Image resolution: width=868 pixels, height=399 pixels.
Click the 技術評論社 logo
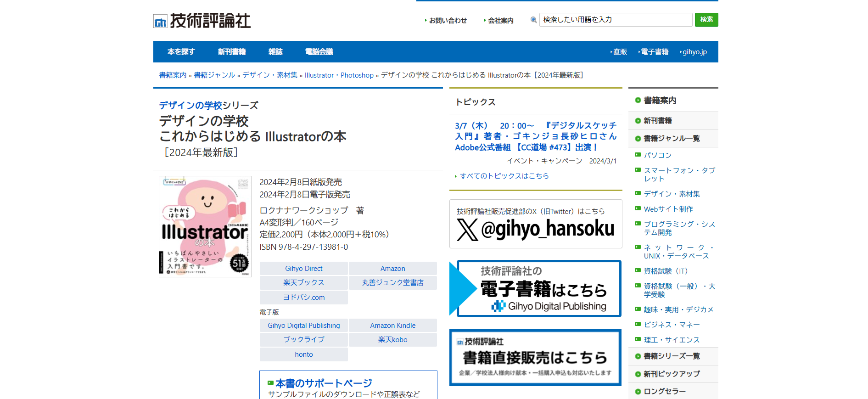click(x=202, y=21)
